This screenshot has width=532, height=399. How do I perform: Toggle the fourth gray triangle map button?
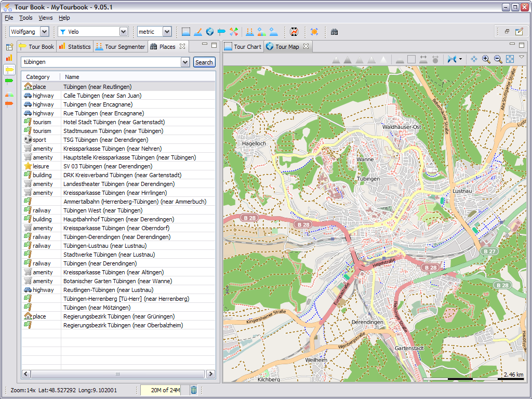tap(372, 60)
